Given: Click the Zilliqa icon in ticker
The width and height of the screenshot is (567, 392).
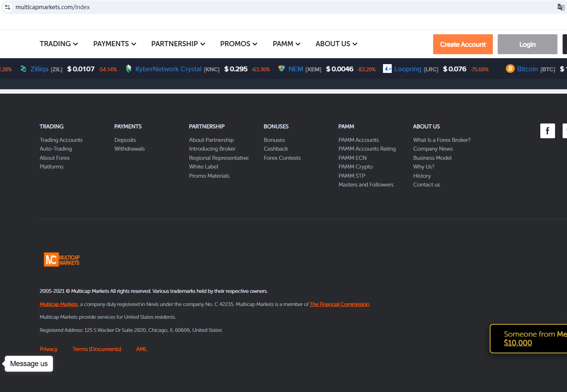Looking at the screenshot, I should pyautogui.click(x=24, y=69).
